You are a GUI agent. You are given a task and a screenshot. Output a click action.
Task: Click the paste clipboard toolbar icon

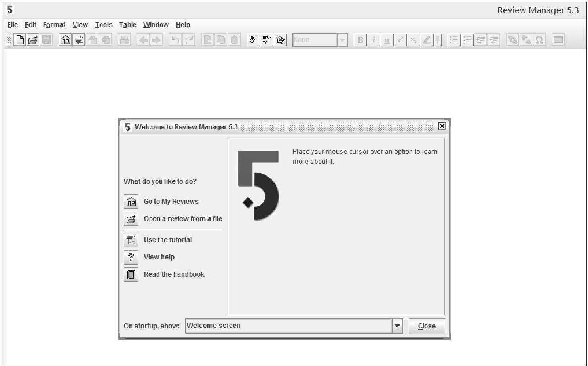[x=234, y=40]
